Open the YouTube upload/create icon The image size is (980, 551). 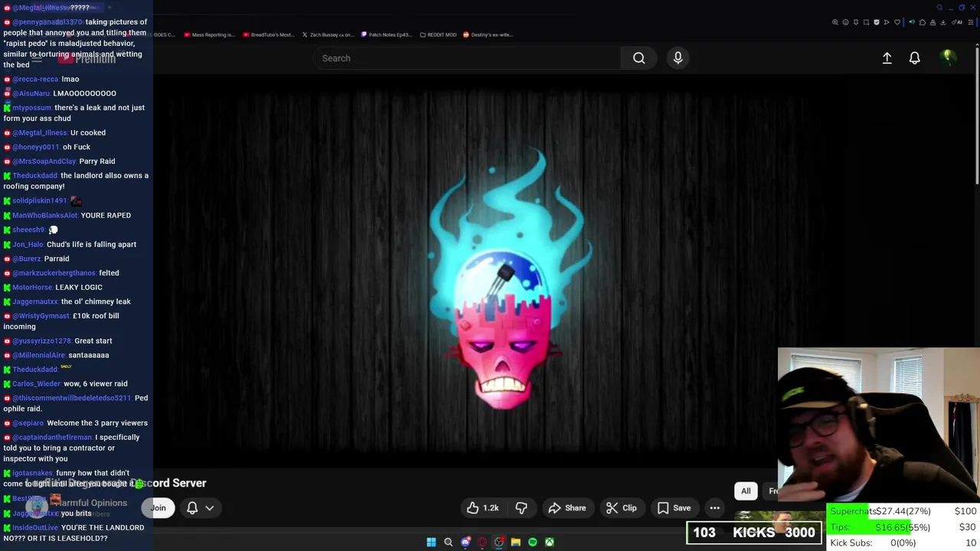pos(887,58)
